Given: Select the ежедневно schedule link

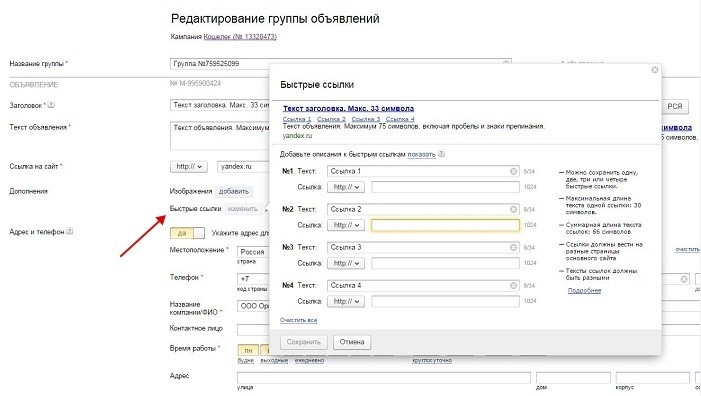Looking at the screenshot, I should [x=309, y=360].
